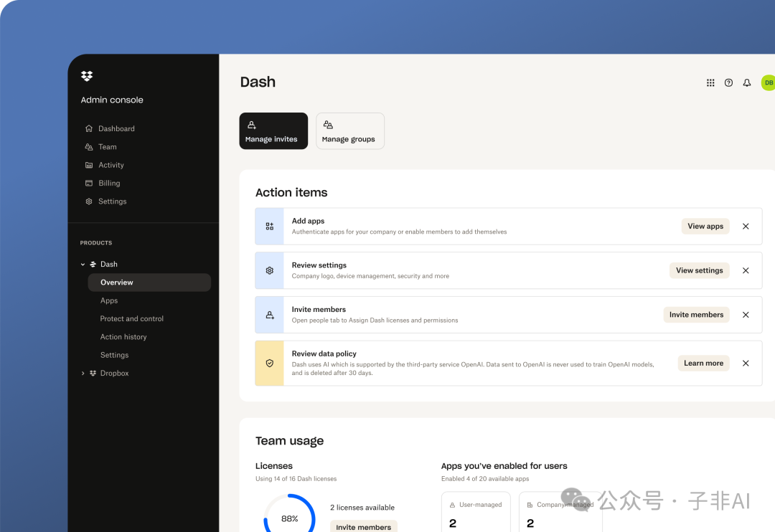
Task: Collapse the Dash product tree
Action: tap(83, 265)
